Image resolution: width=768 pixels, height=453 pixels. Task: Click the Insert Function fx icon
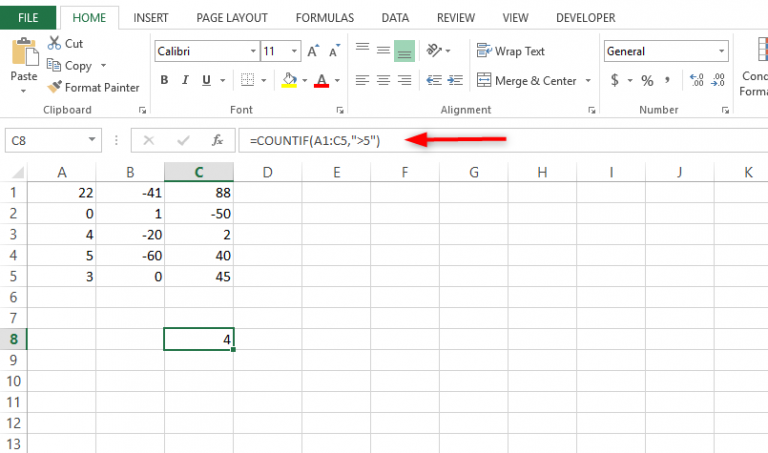(216, 141)
